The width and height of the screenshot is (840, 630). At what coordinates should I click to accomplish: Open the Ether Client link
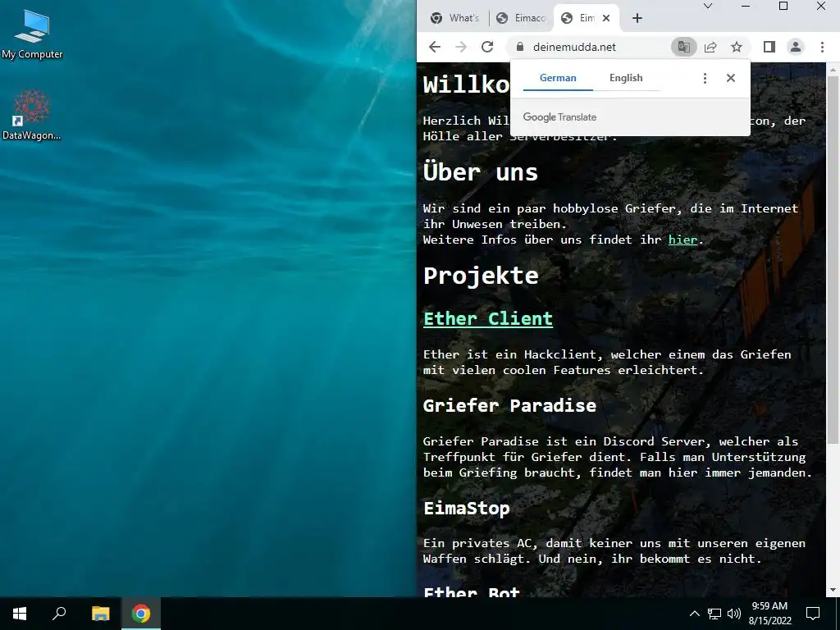pos(487,319)
